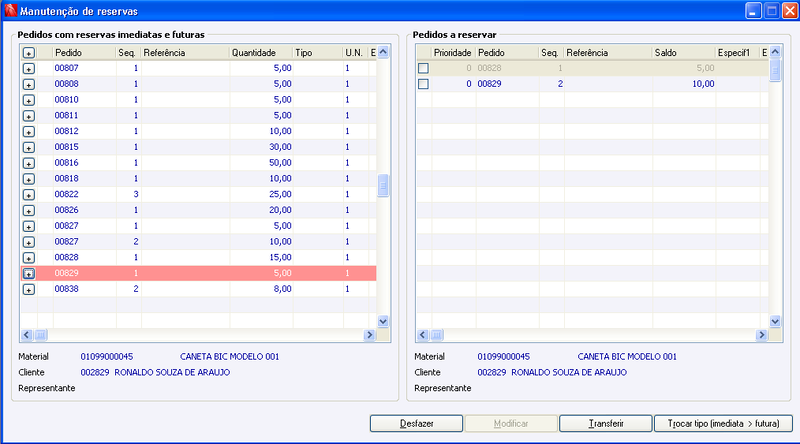The width and height of the screenshot is (800, 444).
Task: Click the Desfazer button
Action: (416, 424)
